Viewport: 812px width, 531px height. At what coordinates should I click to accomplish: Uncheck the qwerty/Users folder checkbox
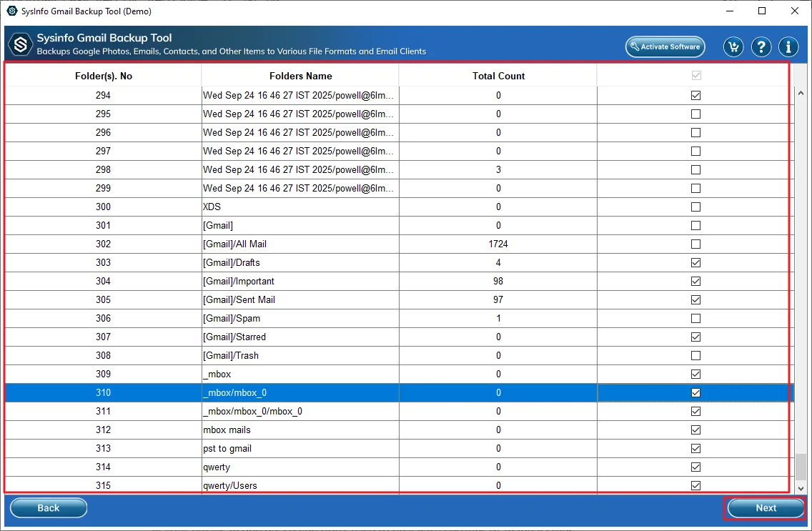pos(695,486)
